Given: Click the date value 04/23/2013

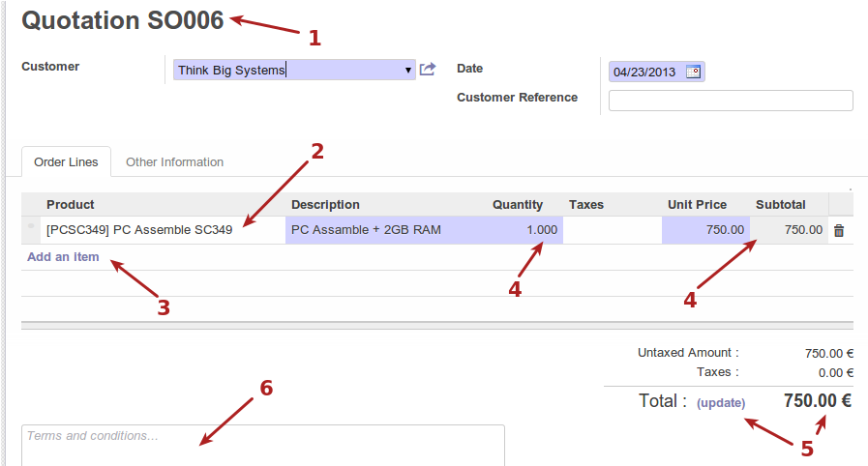Looking at the screenshot, I should pyautogui.click(x=644, y=72).
